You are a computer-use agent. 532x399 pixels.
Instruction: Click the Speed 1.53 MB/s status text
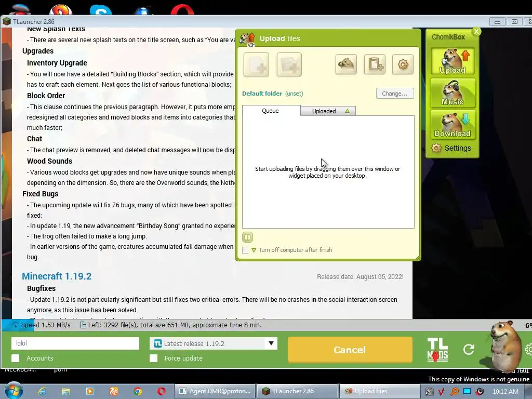tap(46, 325)
